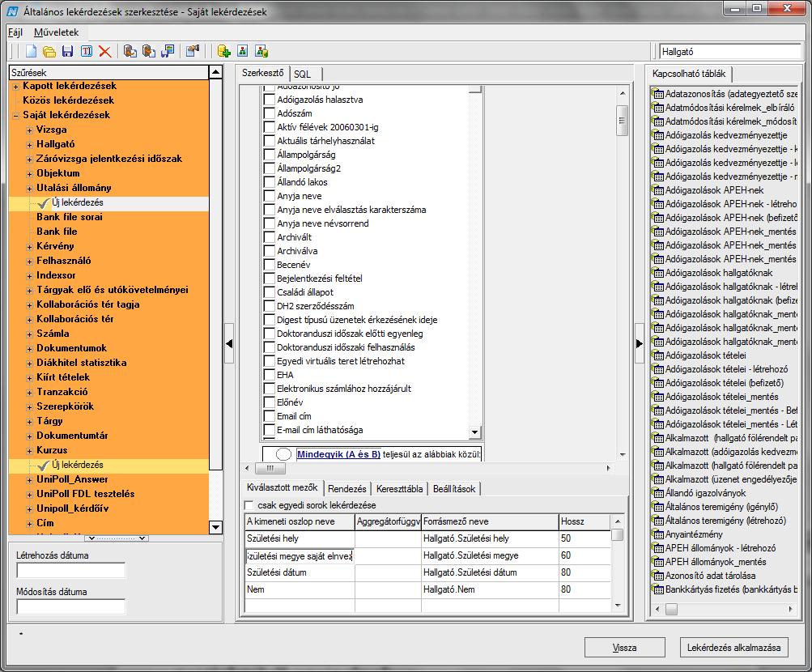
Task: Click the hierarchy tree icon without the arrow
Action: click(242, 51)
